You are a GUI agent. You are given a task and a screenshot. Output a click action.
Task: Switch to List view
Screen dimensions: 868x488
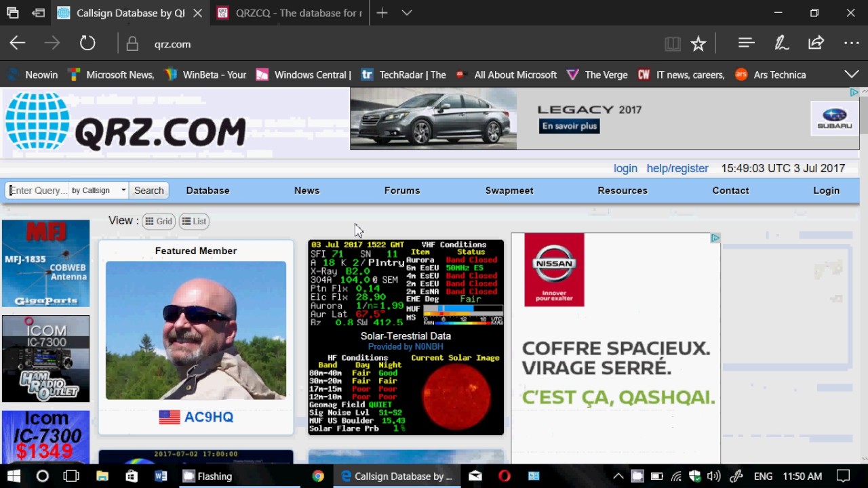pyautogui.click(x=194, y=221)
